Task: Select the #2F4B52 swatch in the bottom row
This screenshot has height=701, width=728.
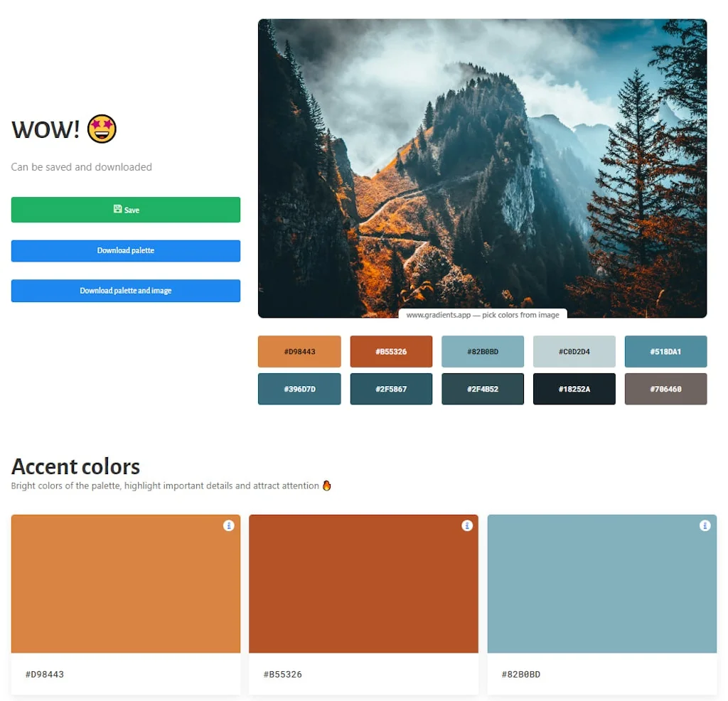Action: pyautogui.click(x=483, y=389)
